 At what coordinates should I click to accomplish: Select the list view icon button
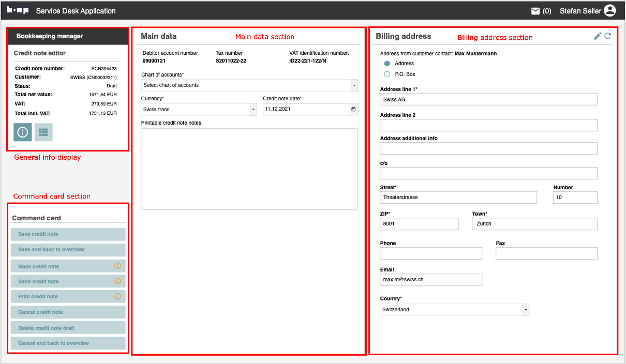point(43,132)
